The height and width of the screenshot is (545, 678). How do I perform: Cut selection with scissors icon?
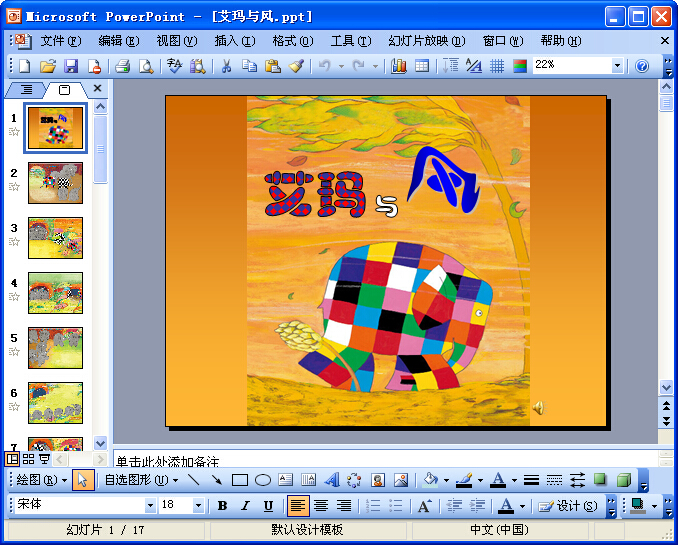coord(226,66)
